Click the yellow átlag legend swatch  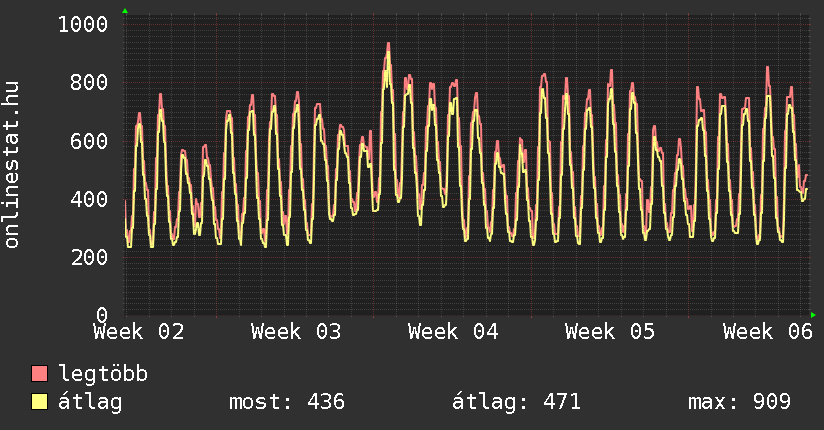pos(40,402)
